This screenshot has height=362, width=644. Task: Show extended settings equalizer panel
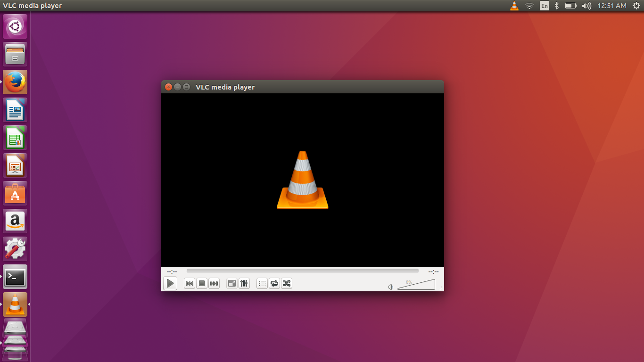pyautogui.click(x=244, y=283)
